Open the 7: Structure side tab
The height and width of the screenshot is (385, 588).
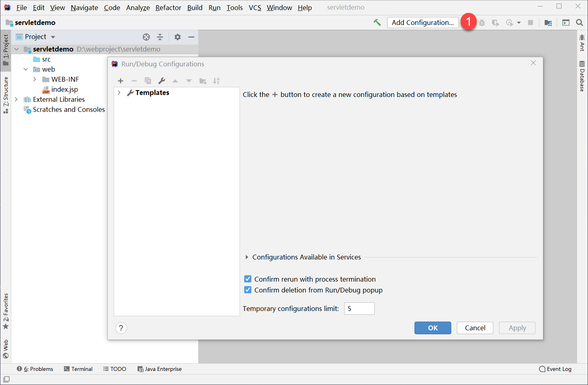[6, 95]
